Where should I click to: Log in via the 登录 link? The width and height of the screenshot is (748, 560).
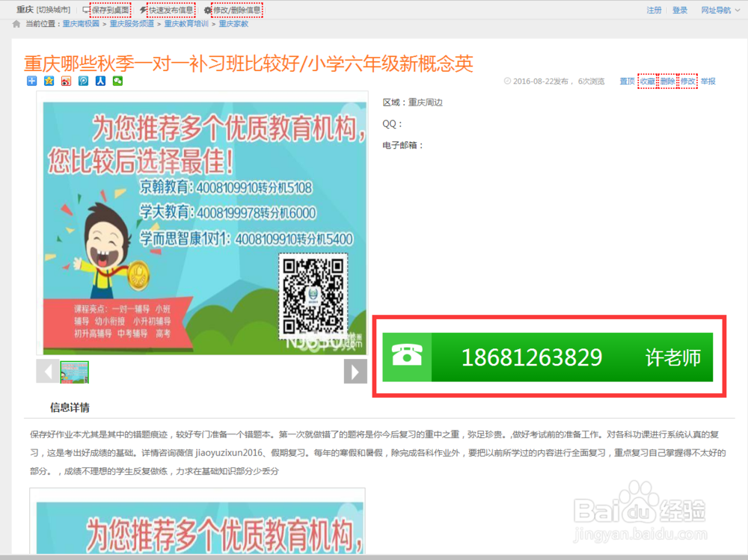(x=681, y=9)
